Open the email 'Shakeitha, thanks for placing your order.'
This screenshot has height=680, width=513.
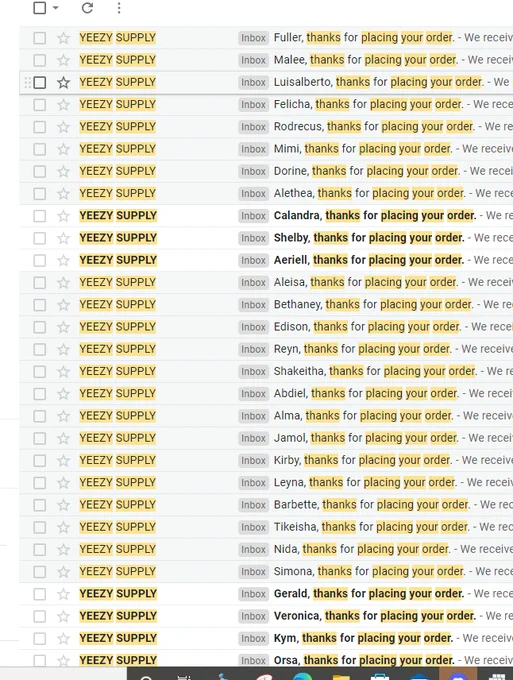click(376, 372)
